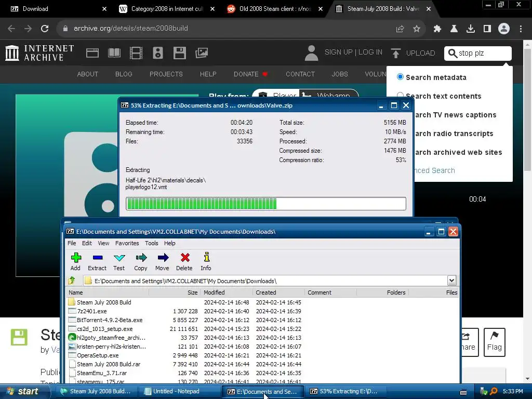This screenshot has width=532, height=399.
Task: Select the 7z2401.exe file row
Action: 91,311
